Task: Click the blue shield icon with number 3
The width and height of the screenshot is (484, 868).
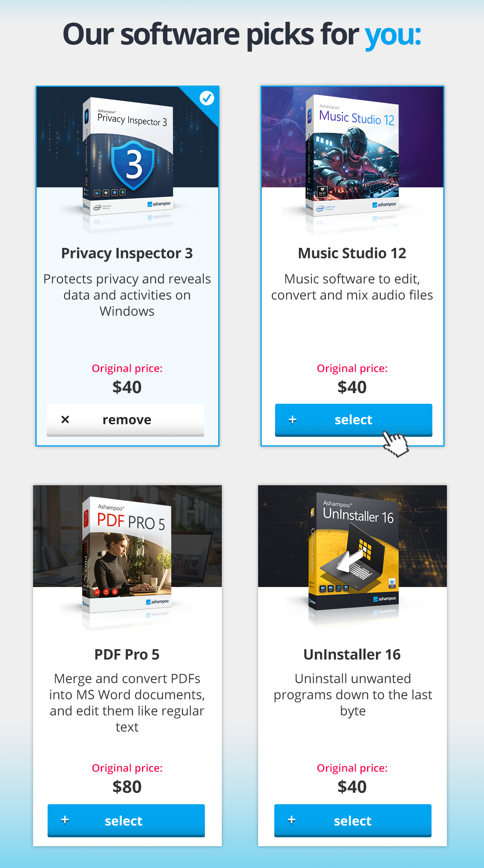Action: pos(133,164)
